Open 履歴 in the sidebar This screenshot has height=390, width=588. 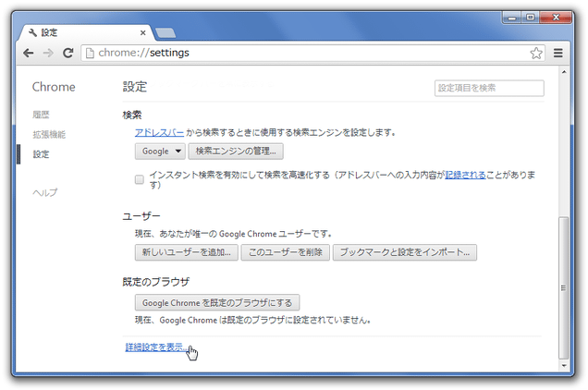(41, 115)
